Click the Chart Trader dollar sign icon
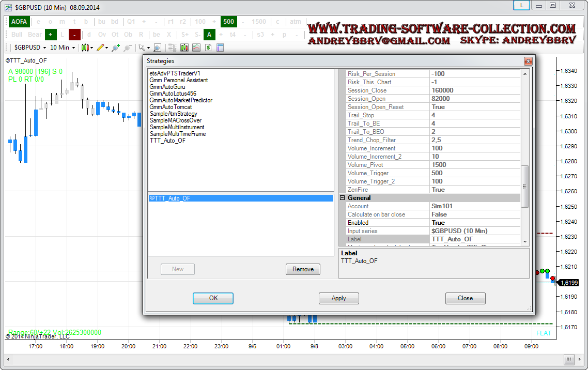The height and width of the screenshot is (370, 588). (208, 48)
